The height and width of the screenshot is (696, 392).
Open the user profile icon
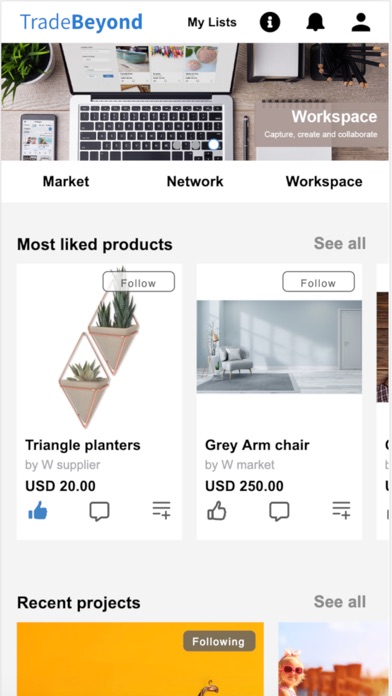361,22
